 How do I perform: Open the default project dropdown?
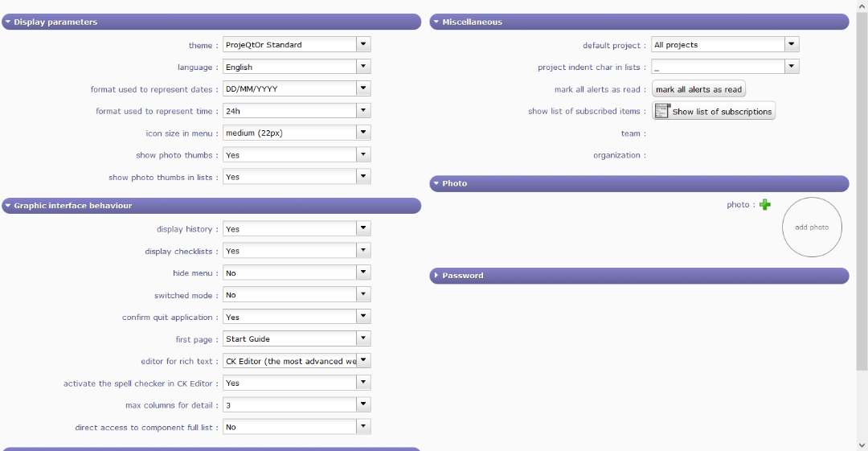click(x=792, y=45)
